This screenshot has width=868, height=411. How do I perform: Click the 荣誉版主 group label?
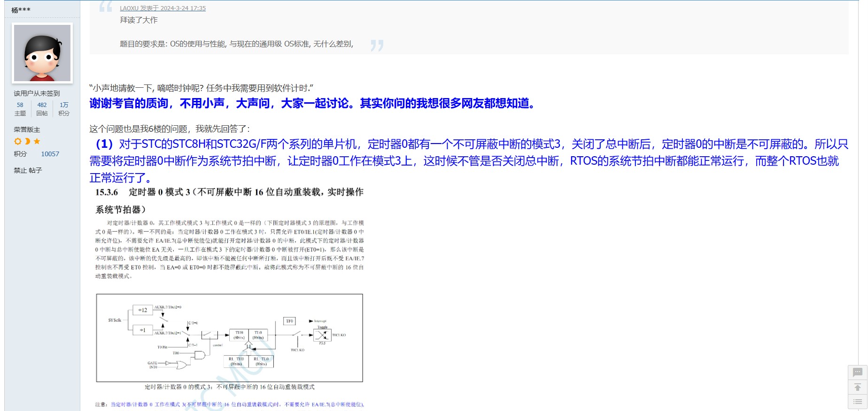(27, 129)
